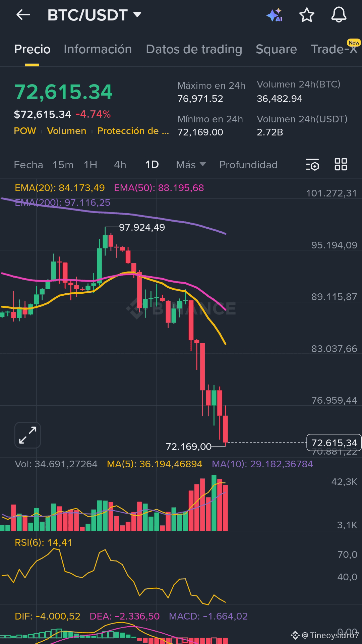Tap the POW tag link
Viewport: 362px width, 644px height.
[x=25, y=131]
